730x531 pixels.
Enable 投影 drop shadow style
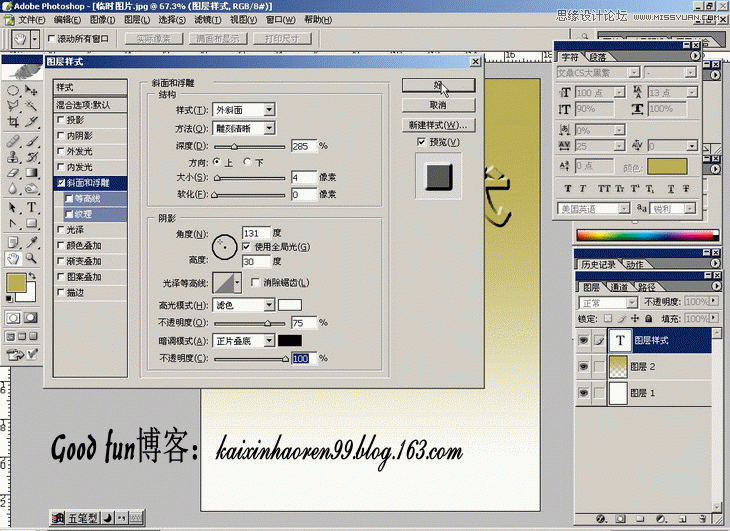61,120
